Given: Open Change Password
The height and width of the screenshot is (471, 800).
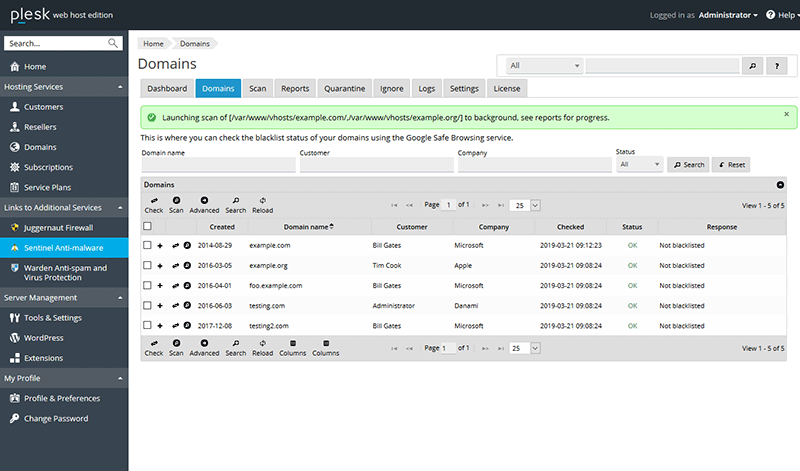Looking at the screenshot, I should [x=56, y=418].
